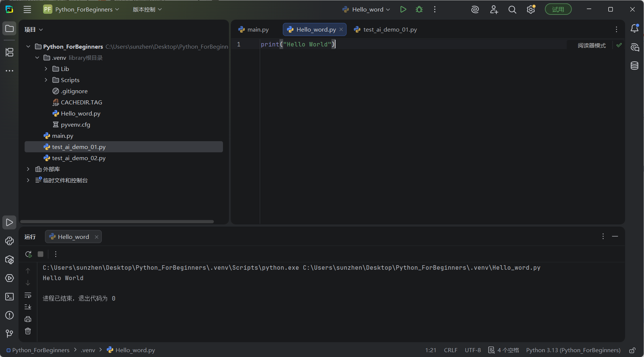Screen dimensions: 644x357
Task: Open IDE settings gear
Action: (x=531, y=10)
